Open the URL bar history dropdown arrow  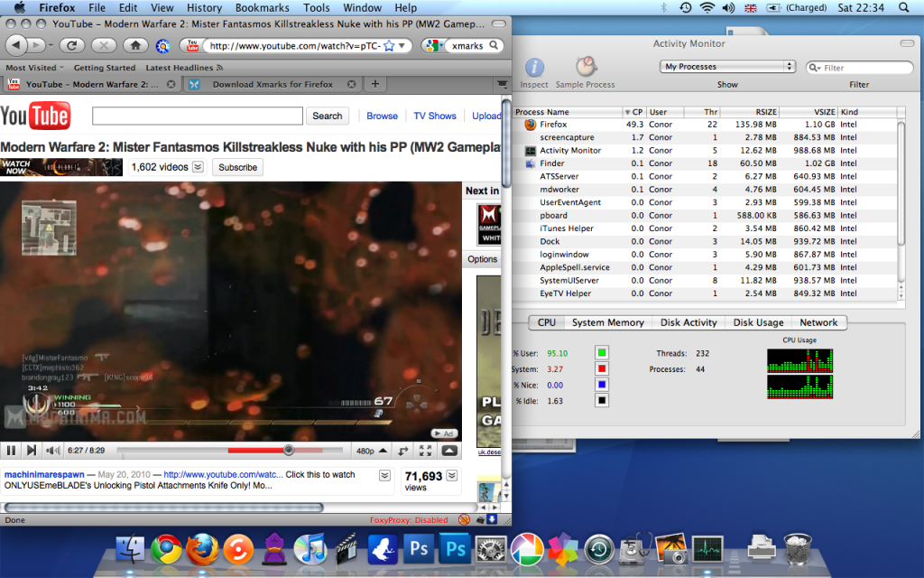(x=402, y=45)
